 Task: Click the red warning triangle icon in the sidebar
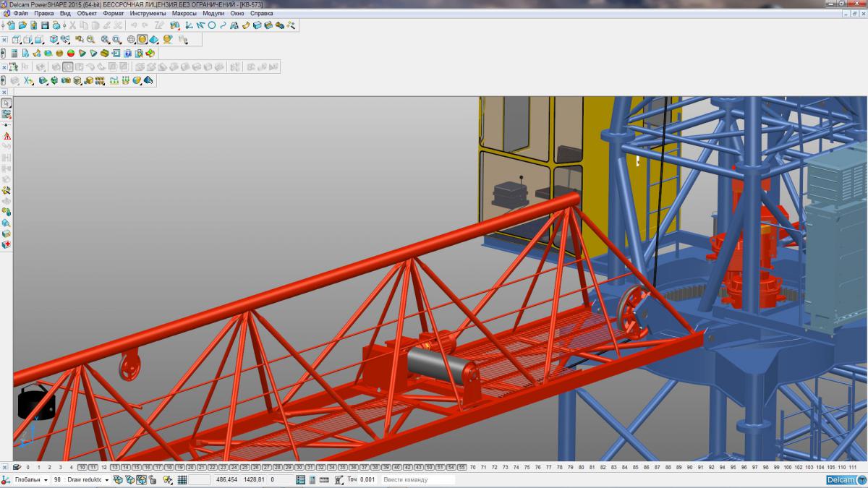pyautogui.click(x=7, y=135)
